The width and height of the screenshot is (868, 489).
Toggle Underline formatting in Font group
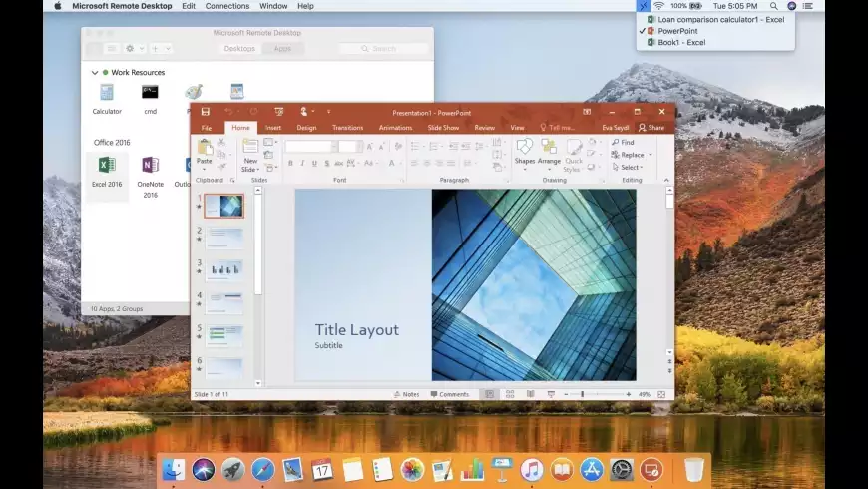314,163
